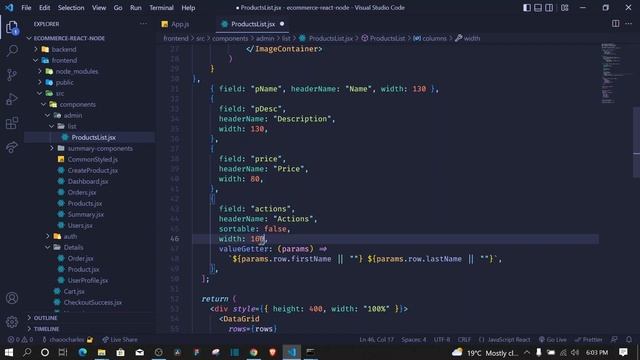Screen dimensions: 640x360
Task: Collapse the frontend folder
Action: pos(64,60)
